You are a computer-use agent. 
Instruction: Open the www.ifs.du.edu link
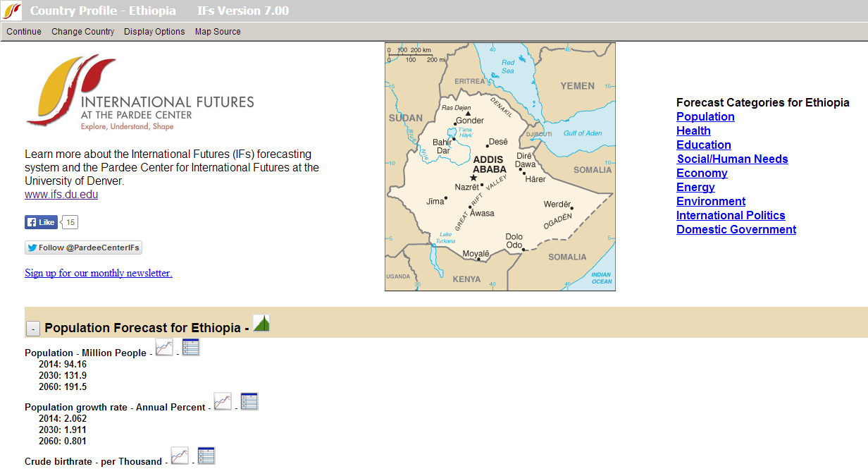click(61, 195)
